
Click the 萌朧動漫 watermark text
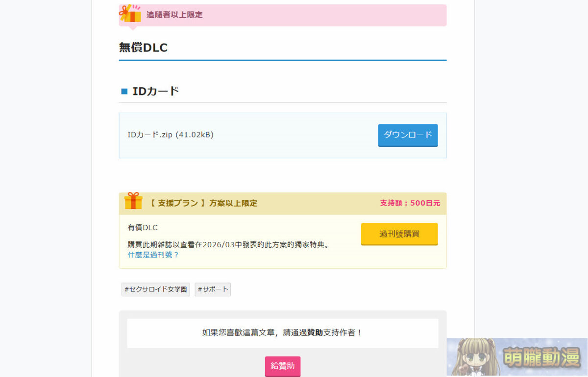[x=541, y=358]
